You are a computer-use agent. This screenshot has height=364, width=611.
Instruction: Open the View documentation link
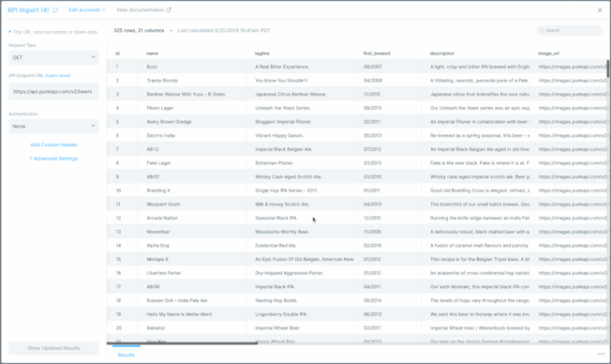pos(140,10)
